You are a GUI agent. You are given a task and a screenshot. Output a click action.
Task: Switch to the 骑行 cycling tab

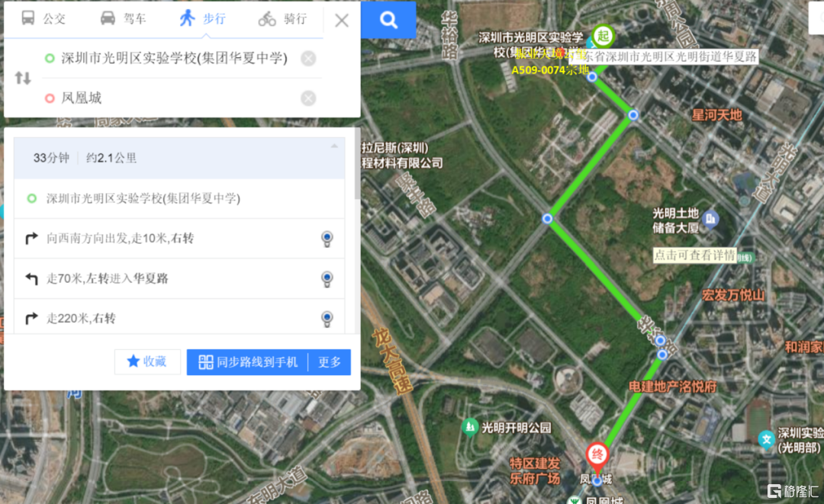click(x=283, y=19)
